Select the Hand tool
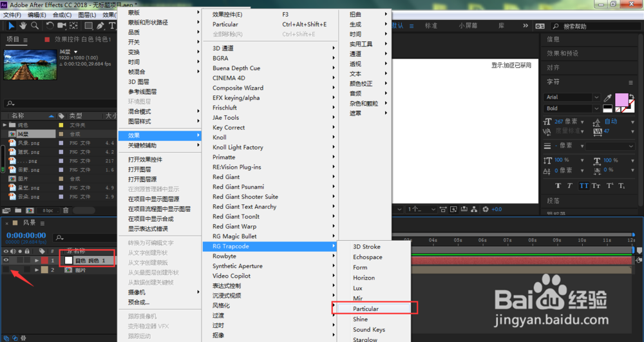The height and width of the screenshot is (342, 644). point(23,26)
